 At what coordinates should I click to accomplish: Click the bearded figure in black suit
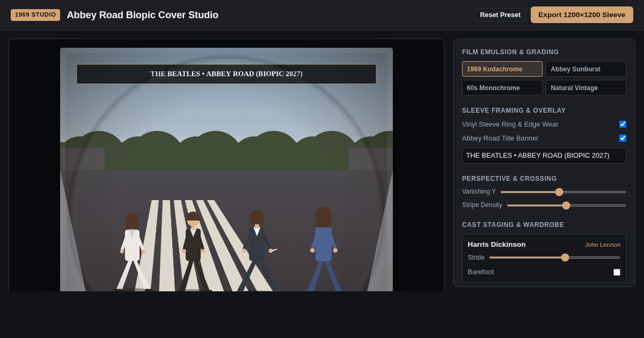tap(193, 252)
